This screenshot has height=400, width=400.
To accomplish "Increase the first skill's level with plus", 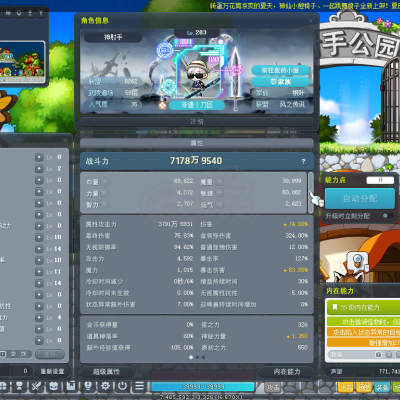I will 39,157.
